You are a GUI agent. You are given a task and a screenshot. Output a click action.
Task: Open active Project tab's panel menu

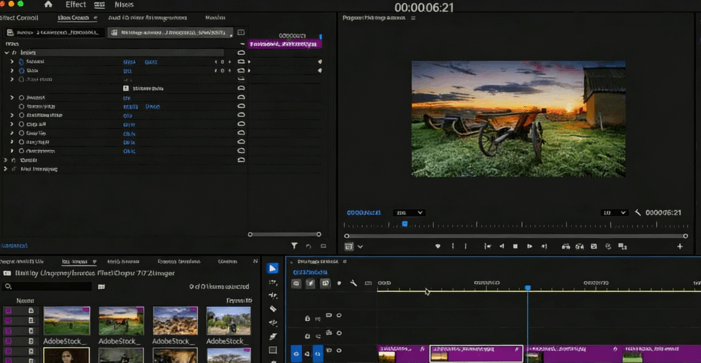click(x=94, y=262)
